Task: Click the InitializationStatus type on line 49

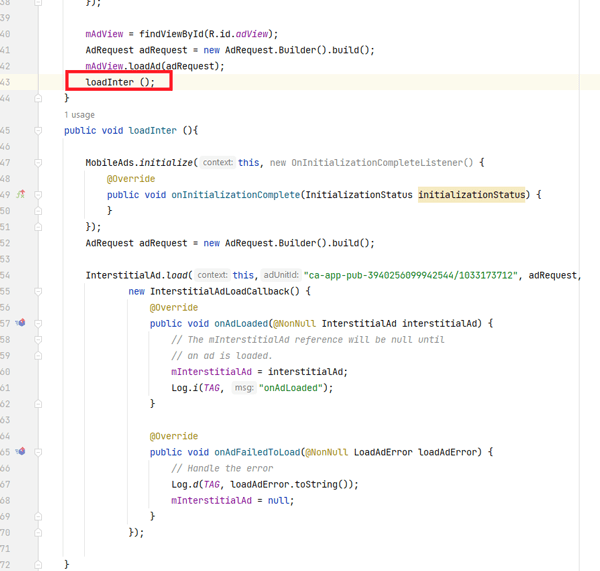Action: (x=359, y=195)
